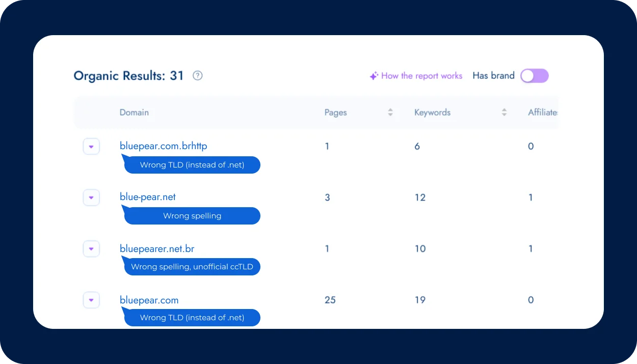Sort by Keywords column arrows
Screen dimensions: 637x364
(x=504, y=113)
